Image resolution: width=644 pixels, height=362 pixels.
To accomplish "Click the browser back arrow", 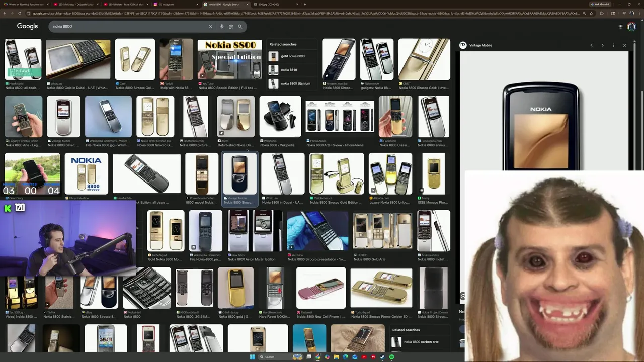I will tap(6, 13).
